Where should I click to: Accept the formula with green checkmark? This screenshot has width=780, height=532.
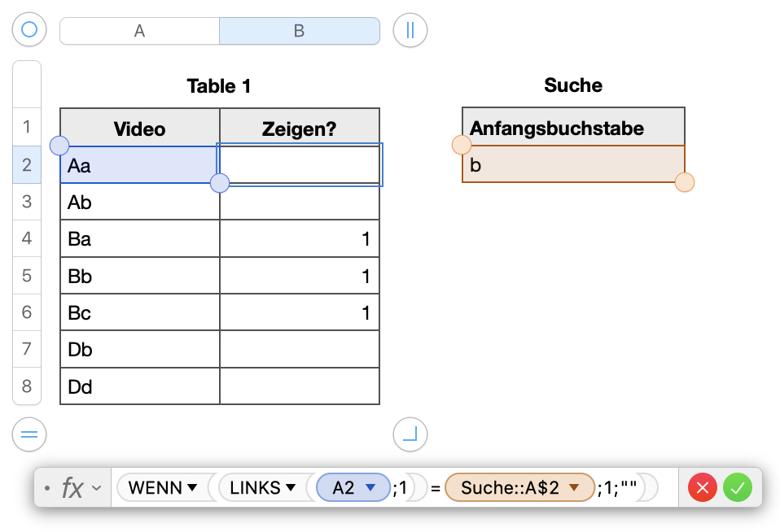point(738,488)
